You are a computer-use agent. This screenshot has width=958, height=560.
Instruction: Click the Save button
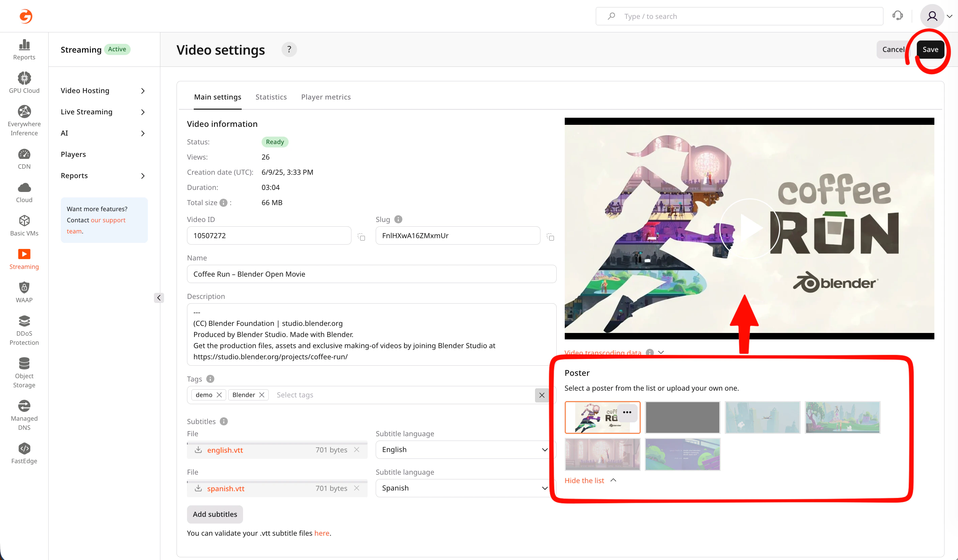click(x=930, y=49)
